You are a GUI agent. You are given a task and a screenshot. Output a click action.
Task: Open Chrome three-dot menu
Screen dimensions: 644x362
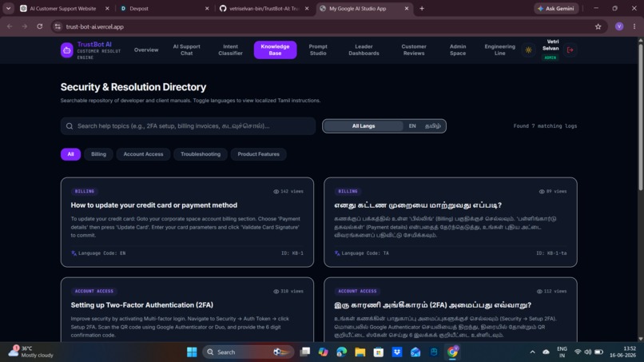[634, 26]
